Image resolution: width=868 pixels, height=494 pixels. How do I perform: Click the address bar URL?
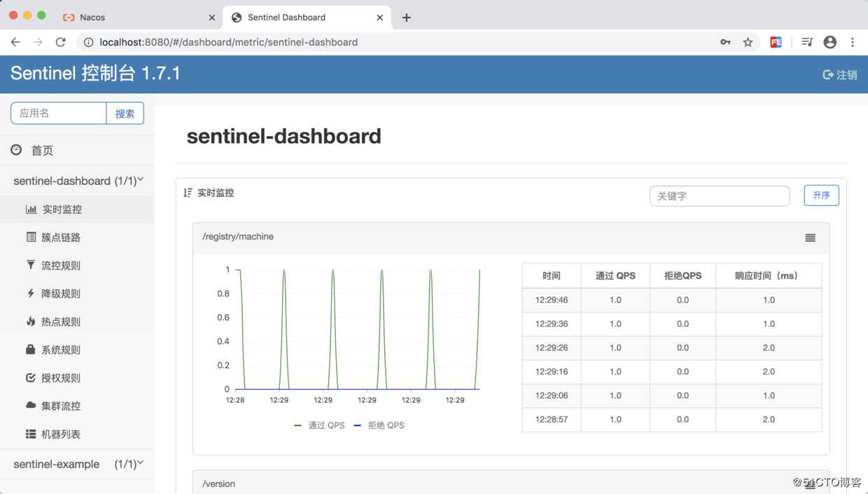click(229, 42)
